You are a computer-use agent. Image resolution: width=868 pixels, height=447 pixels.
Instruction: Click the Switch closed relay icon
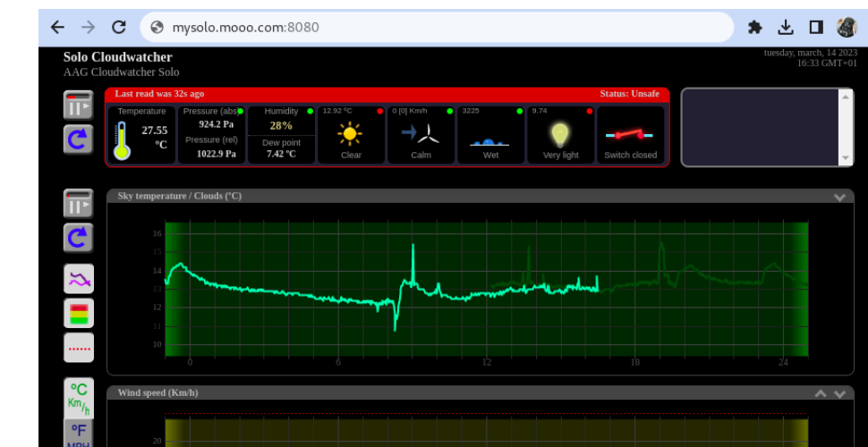point(629,134)
